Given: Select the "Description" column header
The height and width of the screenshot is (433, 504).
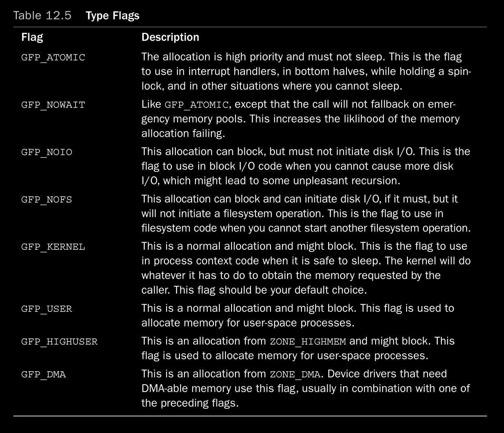Looking at the screenshot, I should (170, 37).
